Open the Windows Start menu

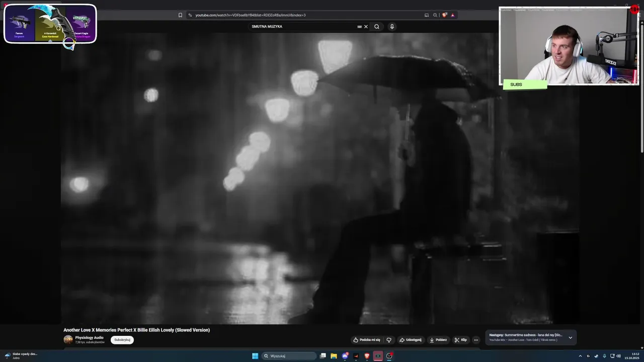255,356
